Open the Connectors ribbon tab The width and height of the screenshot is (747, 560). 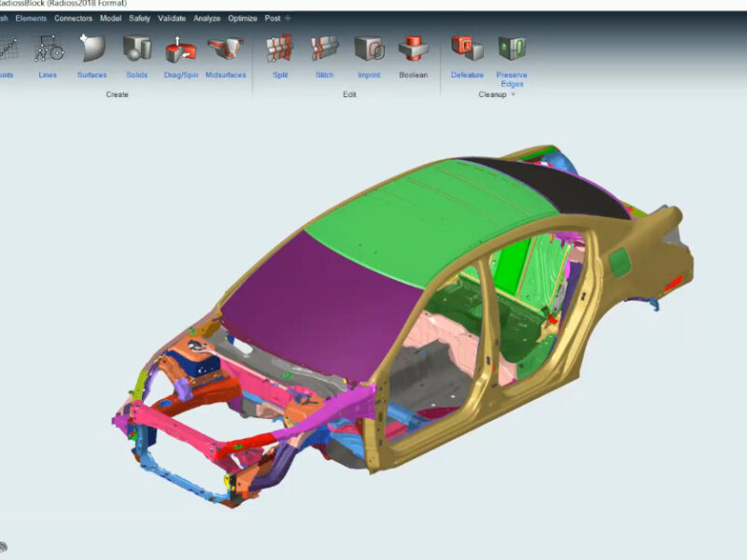point(73,18)
